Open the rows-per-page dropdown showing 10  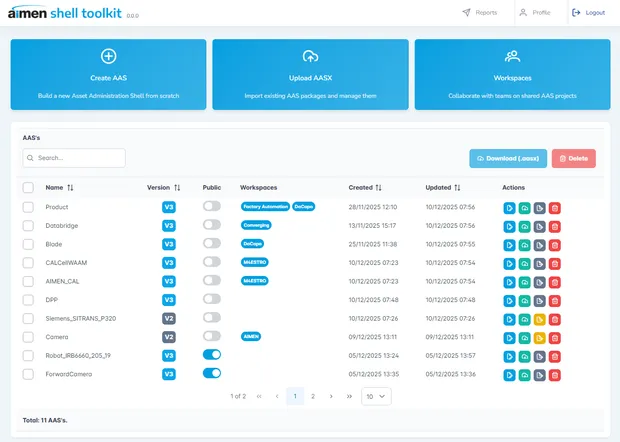(x=376, y=396)
